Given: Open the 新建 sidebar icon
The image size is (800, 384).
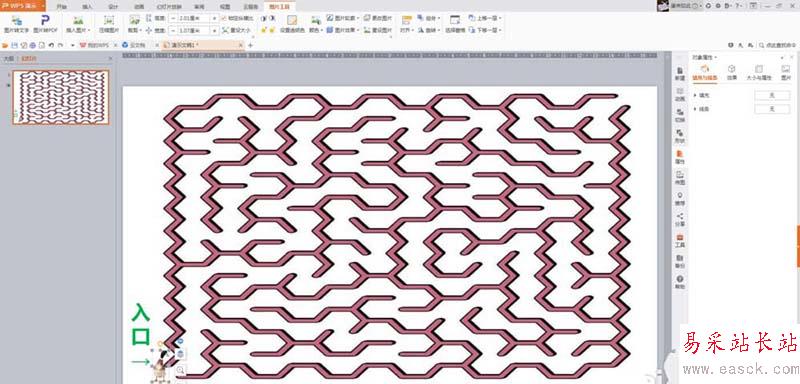Looking at the screenshot, I should point(680,74).
